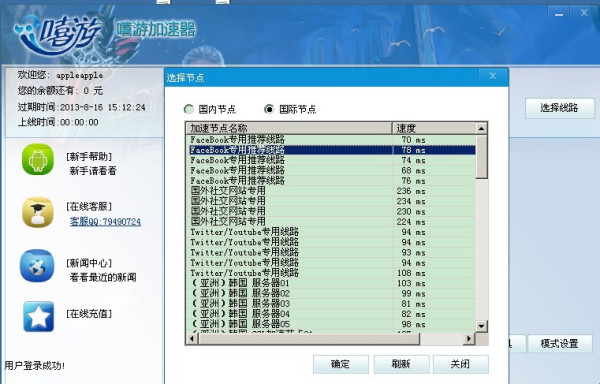The height and width of the screenshot is (384, 600).
Task: Click the node list's scroll up arrow
Action: [481, 128]
